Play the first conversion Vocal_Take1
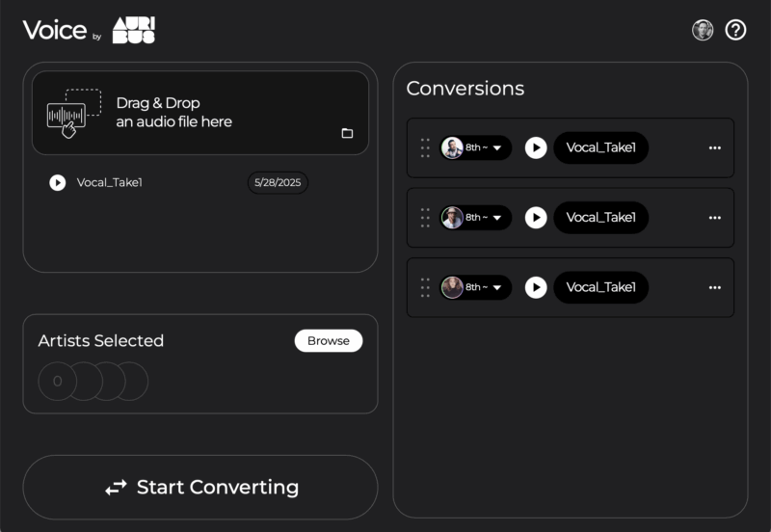This screenshot has height=532, width=771. (536, 147)
